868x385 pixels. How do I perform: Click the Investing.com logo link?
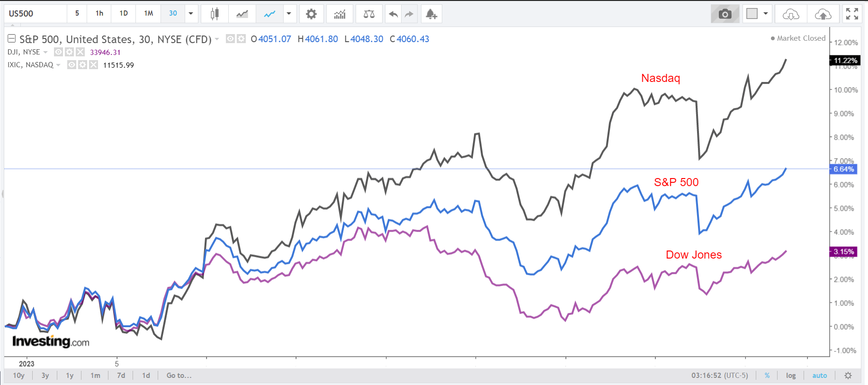(51, 341)
